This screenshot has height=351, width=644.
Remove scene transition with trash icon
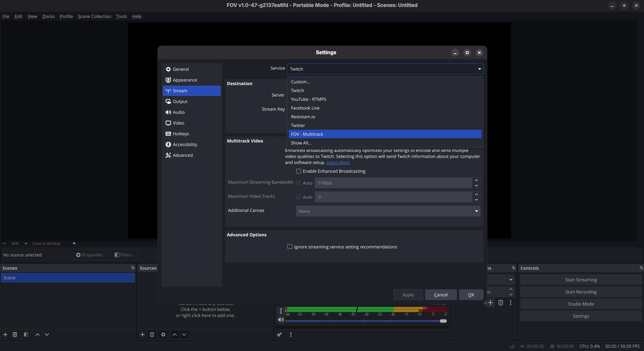pos(501,303)
